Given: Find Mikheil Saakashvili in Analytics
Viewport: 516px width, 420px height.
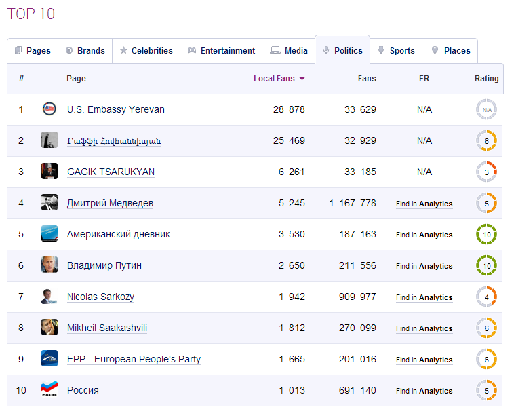Looking at the screenshot, I should point(424,329).
